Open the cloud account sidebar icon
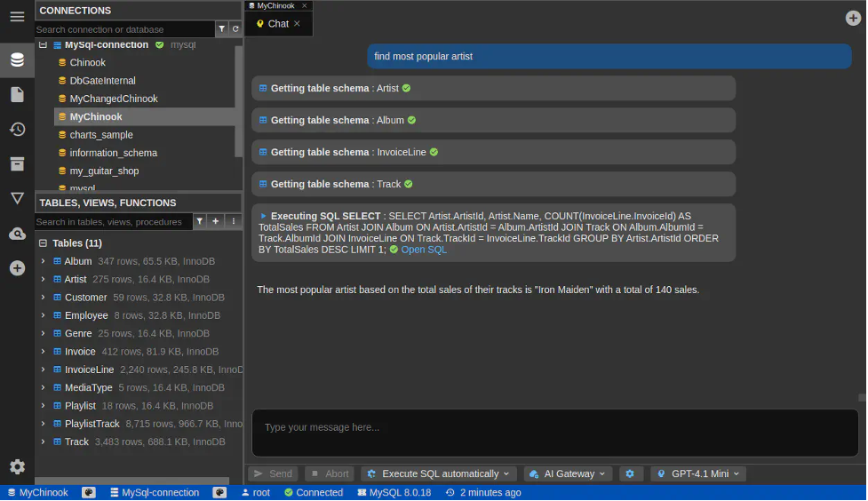The height and width of the screenshot is (501, 868). [17, 234]
